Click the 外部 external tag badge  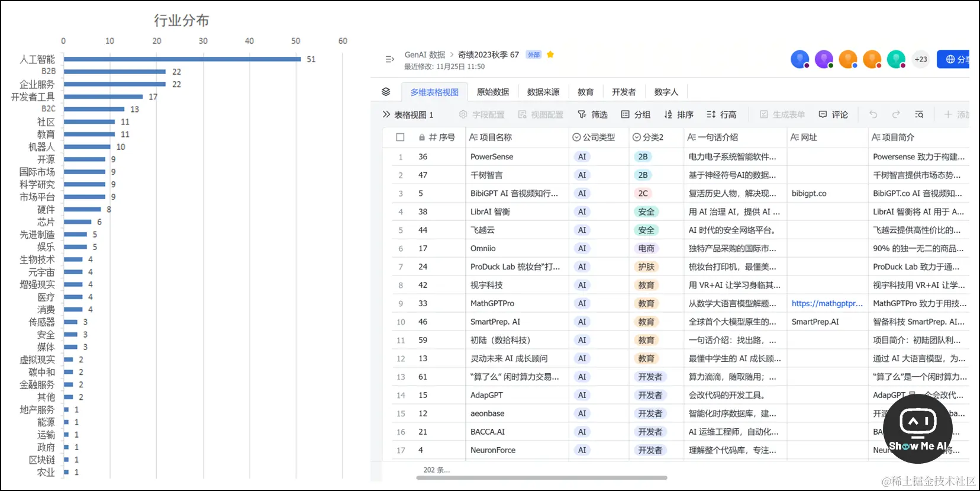pyautogui.click(x=534, y=54)
